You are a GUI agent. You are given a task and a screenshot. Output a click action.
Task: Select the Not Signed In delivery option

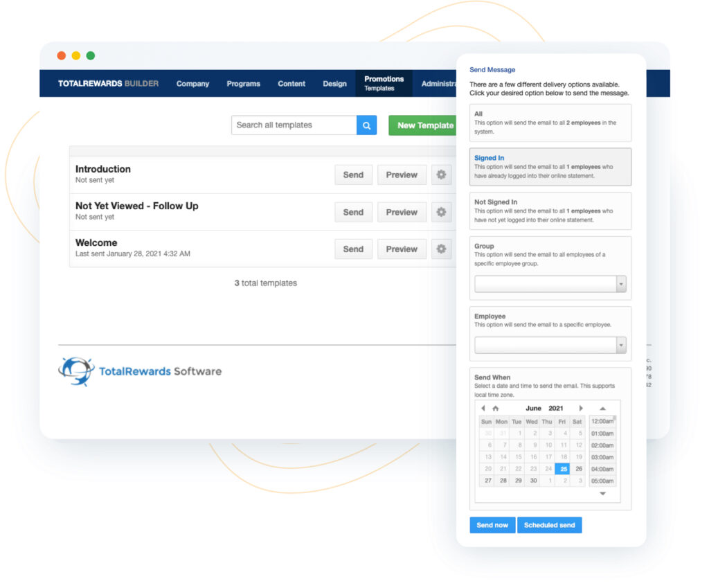(x=550, y=211)
